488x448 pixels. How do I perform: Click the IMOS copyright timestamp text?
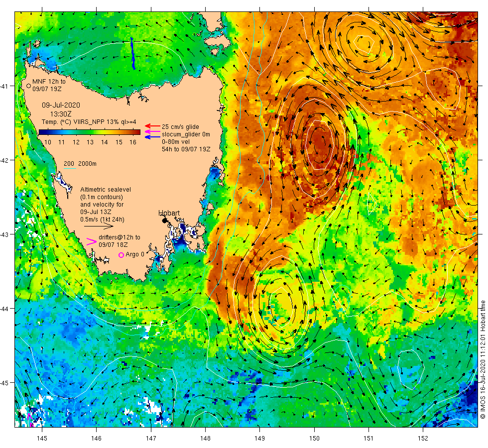coord(483,359)
